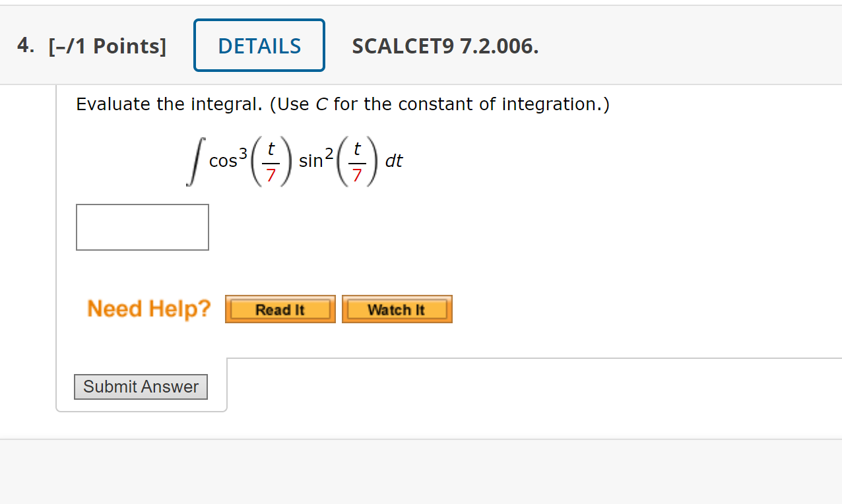Click Read It to view written help
This screenshot has width=842, height=504.
click(x=280, y=309)
